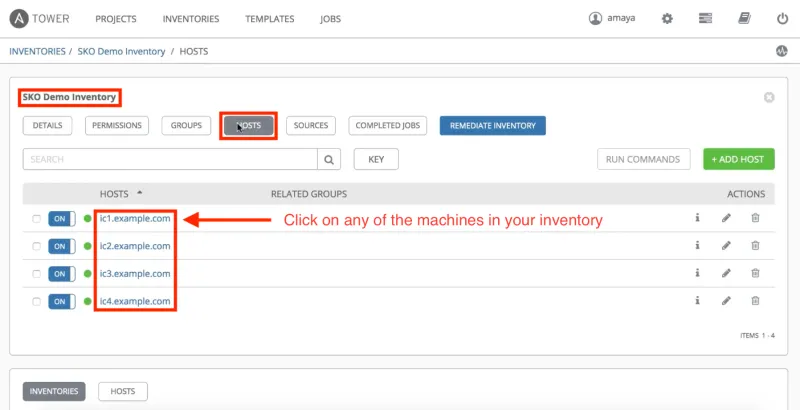This screenshot has width=800, height=410.
Task: Open the instance groups stack icon
Action: pos(705,19)
